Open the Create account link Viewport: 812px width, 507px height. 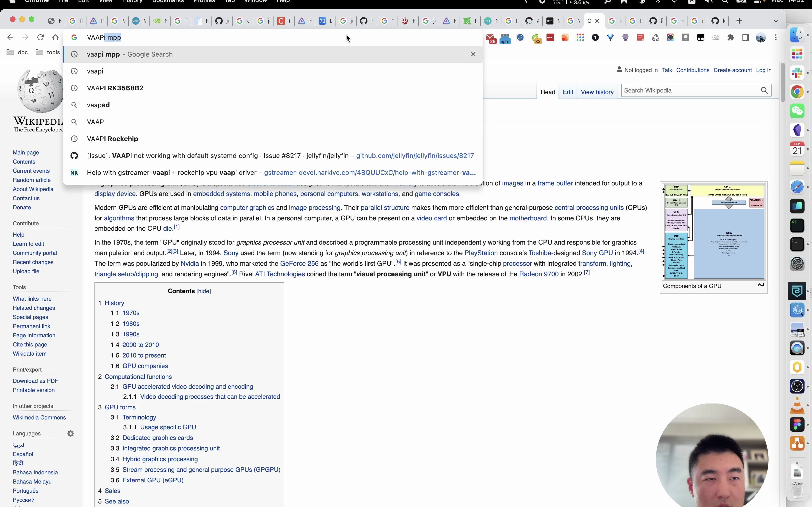pos(733,70)
